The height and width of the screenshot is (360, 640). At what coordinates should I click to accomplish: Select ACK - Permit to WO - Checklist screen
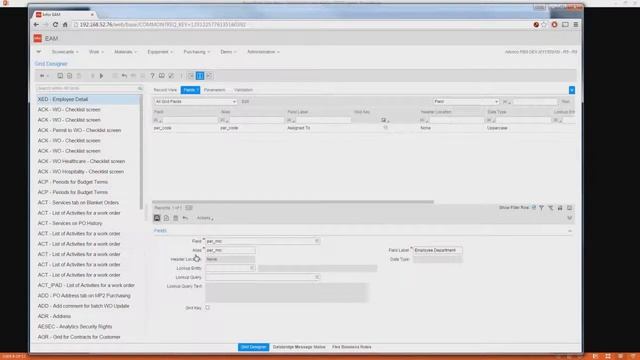79,130
